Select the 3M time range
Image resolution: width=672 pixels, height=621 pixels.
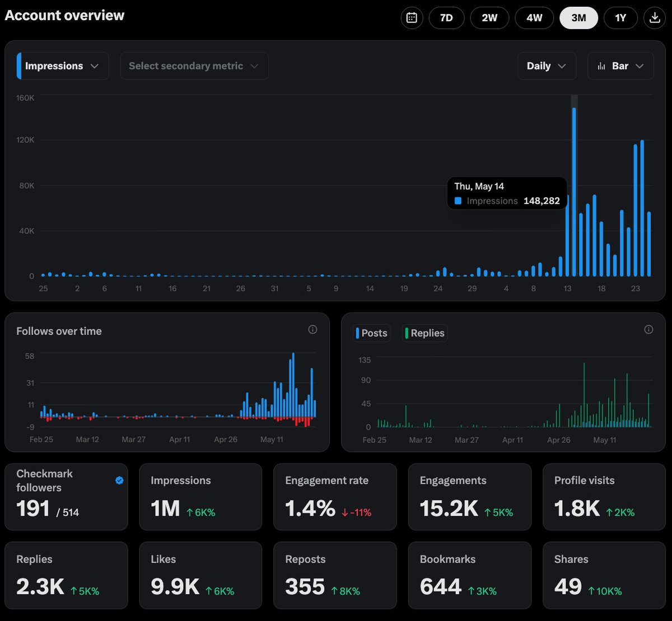pos(578,18)
